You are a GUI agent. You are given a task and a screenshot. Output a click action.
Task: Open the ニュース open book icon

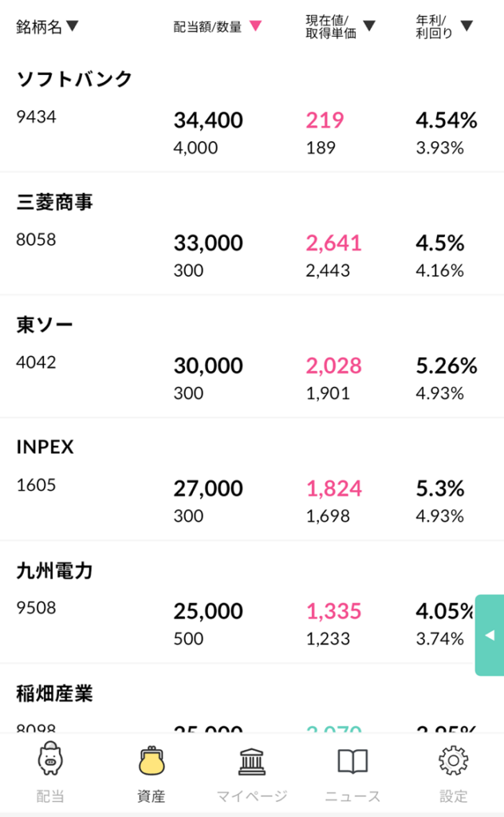tap(352, 761)
